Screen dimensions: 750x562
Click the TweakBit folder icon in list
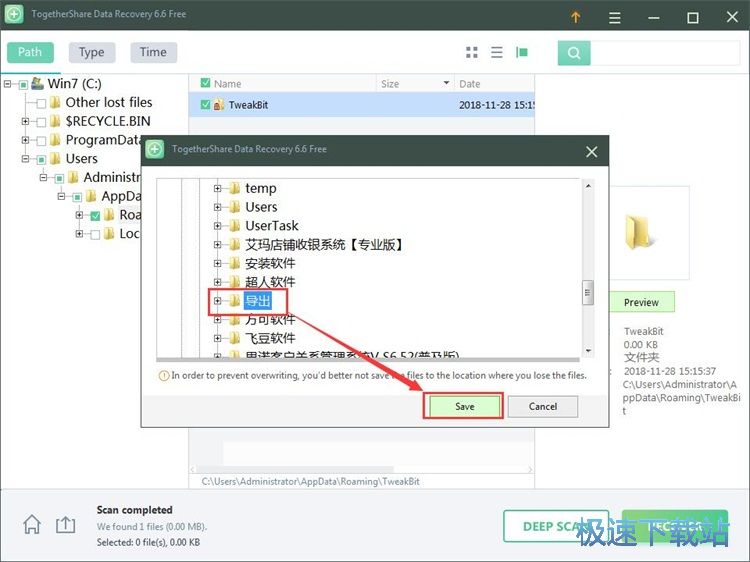219,105
